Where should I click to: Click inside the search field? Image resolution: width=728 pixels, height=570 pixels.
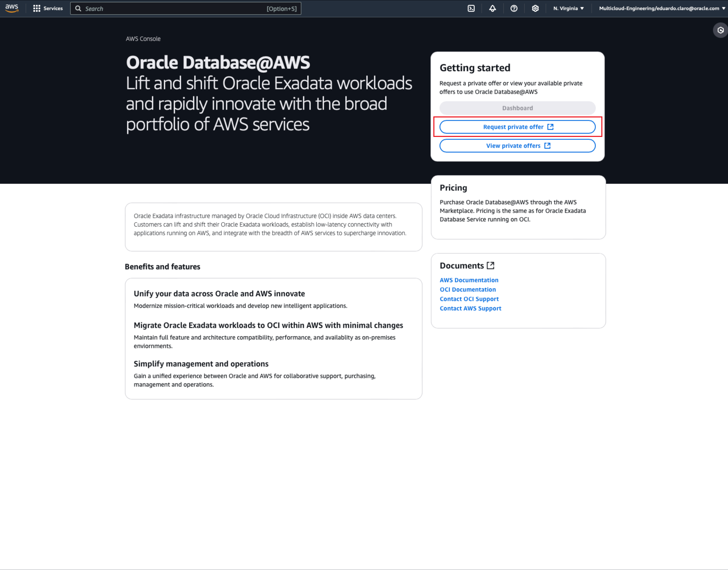(186, 8)
